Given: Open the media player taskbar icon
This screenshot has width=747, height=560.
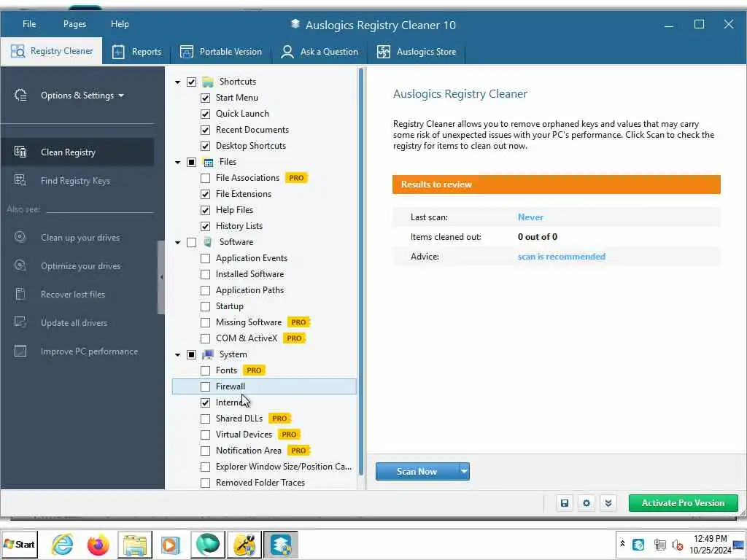Looking at the screenshot, I should point(171,544).
